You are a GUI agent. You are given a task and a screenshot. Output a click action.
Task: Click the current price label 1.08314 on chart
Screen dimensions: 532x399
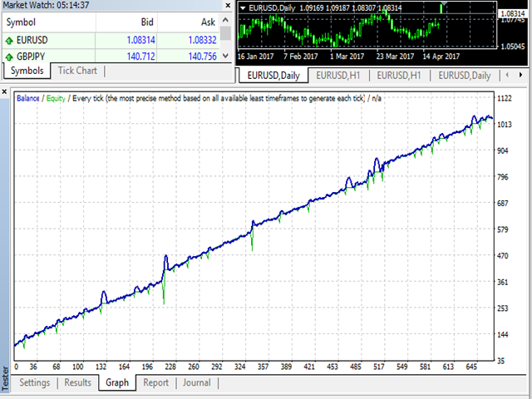(x=513, y=13)
